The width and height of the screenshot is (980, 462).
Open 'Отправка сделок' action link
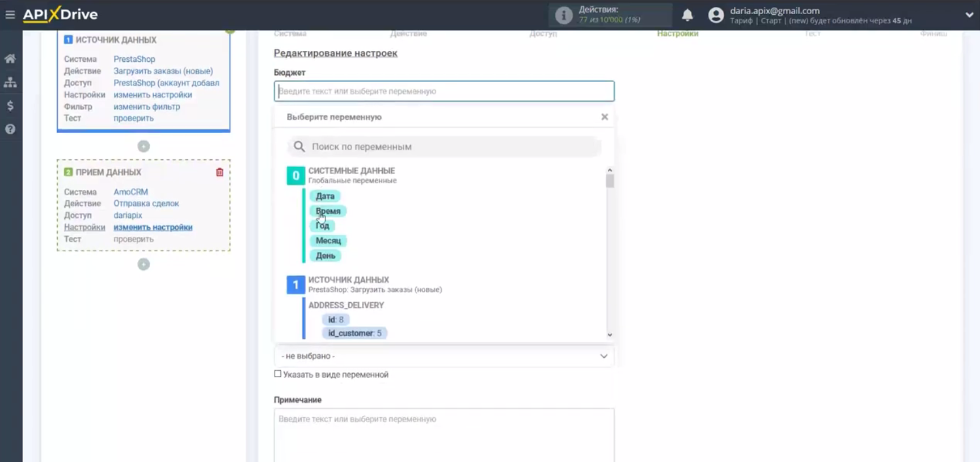tap(146, 204)
